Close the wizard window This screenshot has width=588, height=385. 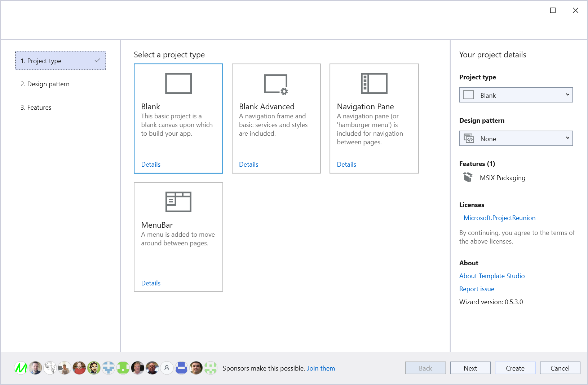pyautogui.click(x=575, y=10)
